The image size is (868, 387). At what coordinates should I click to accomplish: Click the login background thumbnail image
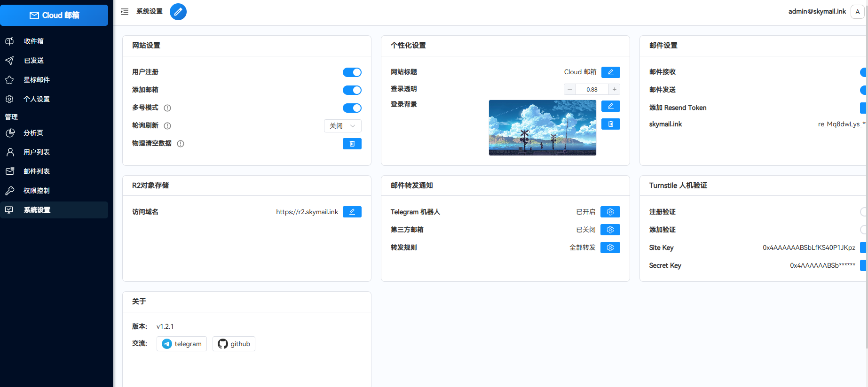pos(543,128)
